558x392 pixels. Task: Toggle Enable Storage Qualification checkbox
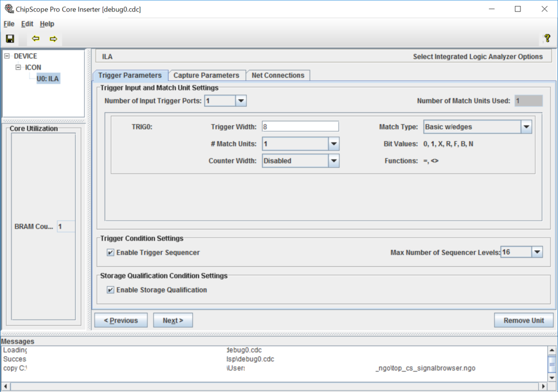110,290
